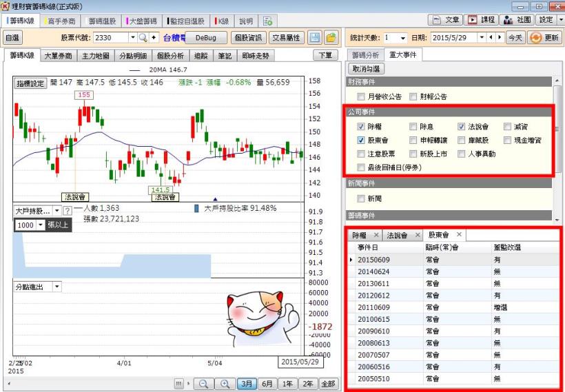Enable the 財報公告 checkbox
The image size is (565, 392).
(x=413, y=96)
